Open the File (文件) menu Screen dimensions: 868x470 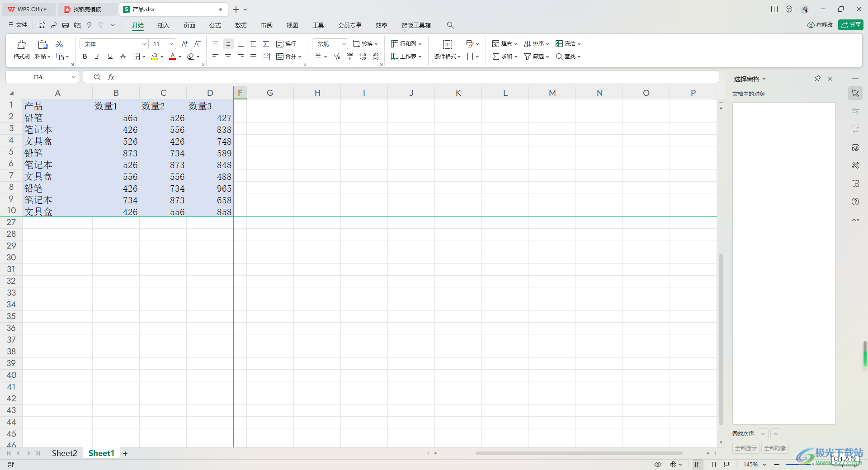click(x=18, y=25)
